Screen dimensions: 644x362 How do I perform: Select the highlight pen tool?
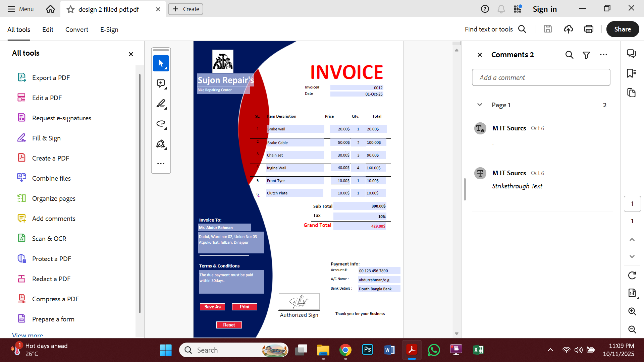point(161,103)
